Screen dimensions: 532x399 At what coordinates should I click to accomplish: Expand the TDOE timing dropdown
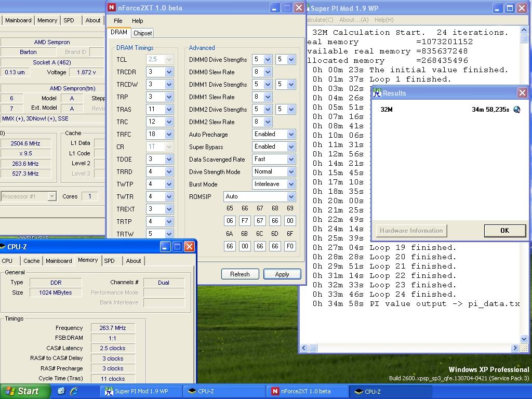(169, 159)
